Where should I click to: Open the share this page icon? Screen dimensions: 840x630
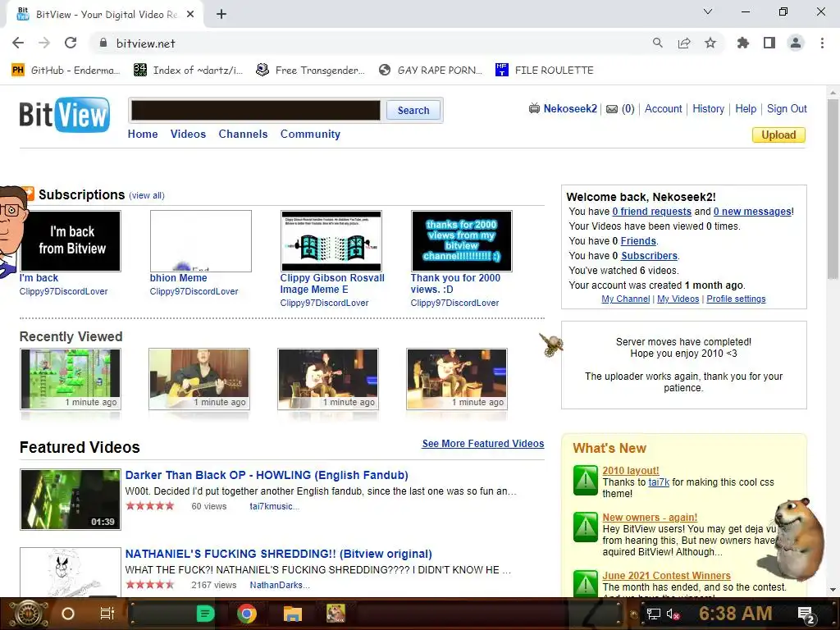[684, 43]
